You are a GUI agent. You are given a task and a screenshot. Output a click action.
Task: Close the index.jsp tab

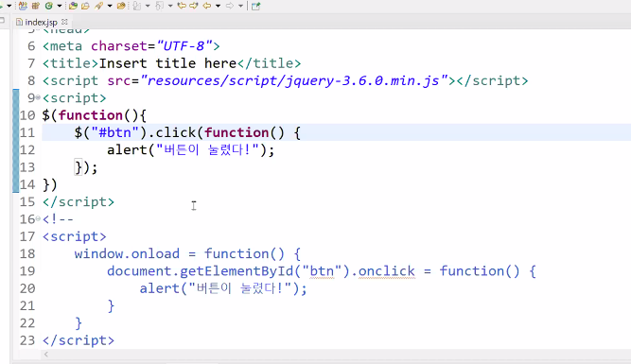[x=64, y=22]
